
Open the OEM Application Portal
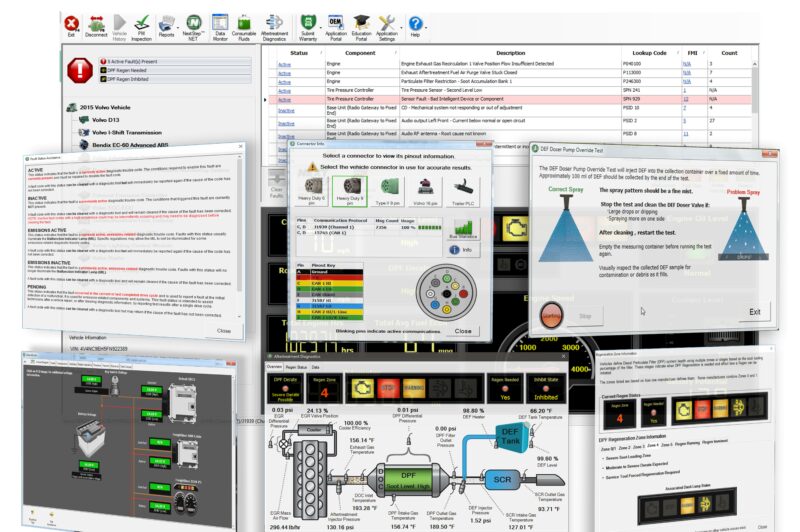[x=336, y=28]
